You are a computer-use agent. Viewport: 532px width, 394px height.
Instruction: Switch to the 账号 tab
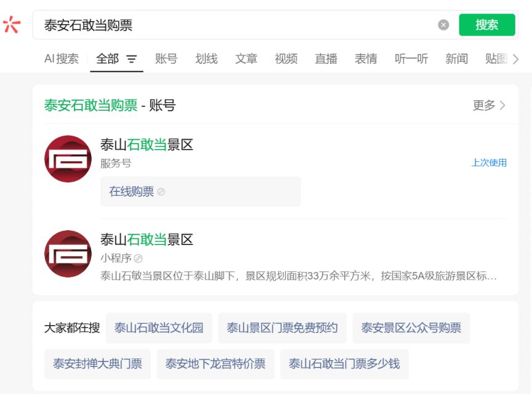166,58
